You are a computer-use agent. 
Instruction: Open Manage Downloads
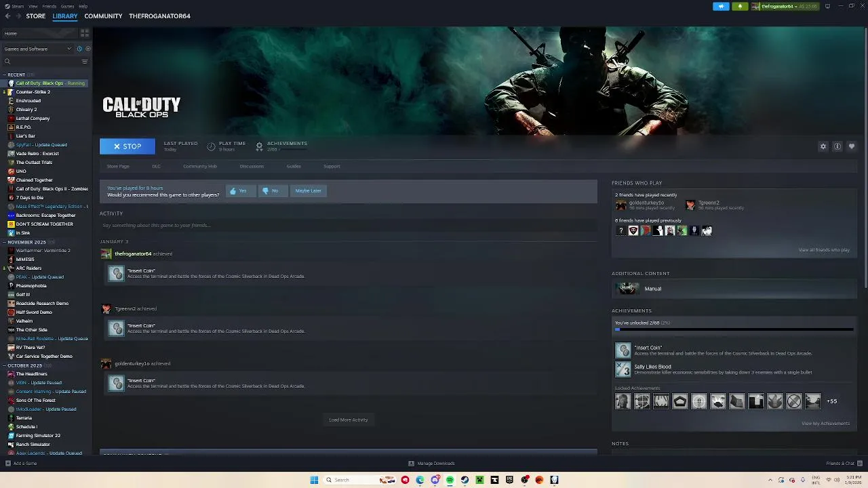(x=431, y=464)
